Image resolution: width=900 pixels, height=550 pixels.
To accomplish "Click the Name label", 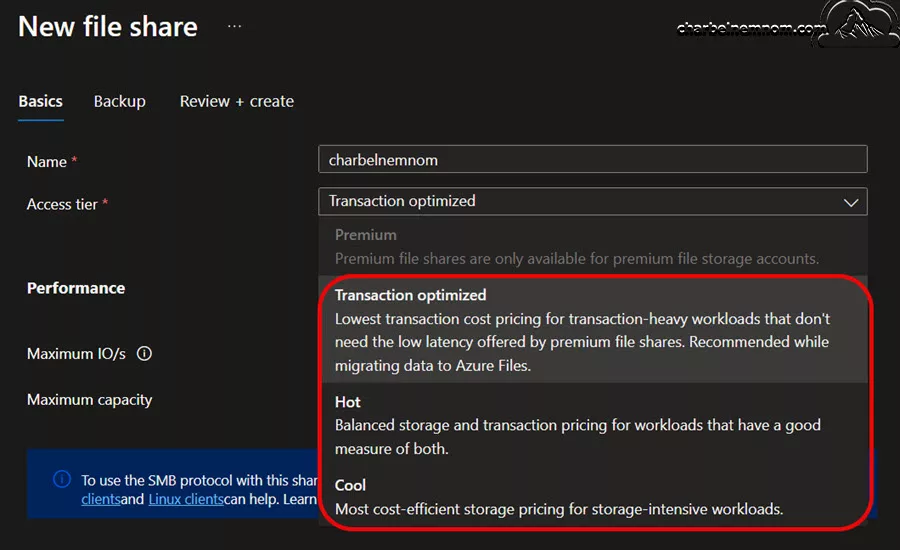I will (46, 162).
